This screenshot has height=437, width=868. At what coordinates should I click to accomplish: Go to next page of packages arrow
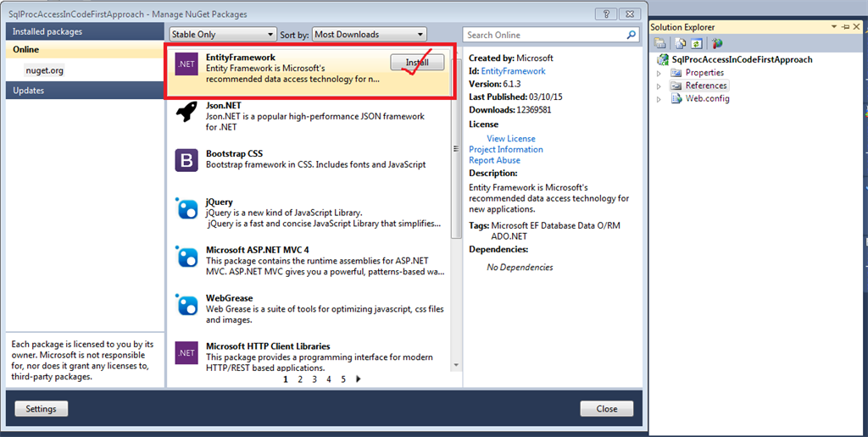pyautogui.click(x=359, y=379)
